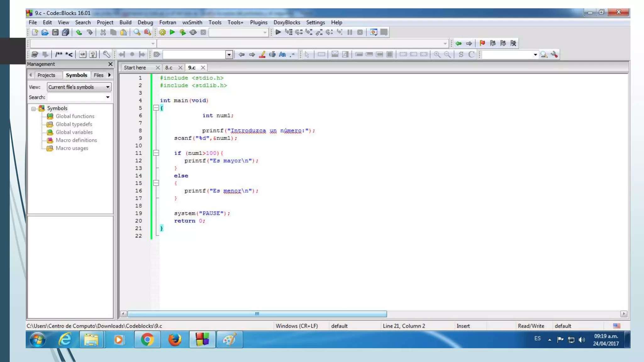The width and height of the screenshot is (644, 362).
Task: Collapse the Symbols tree node
Action: 33,109
